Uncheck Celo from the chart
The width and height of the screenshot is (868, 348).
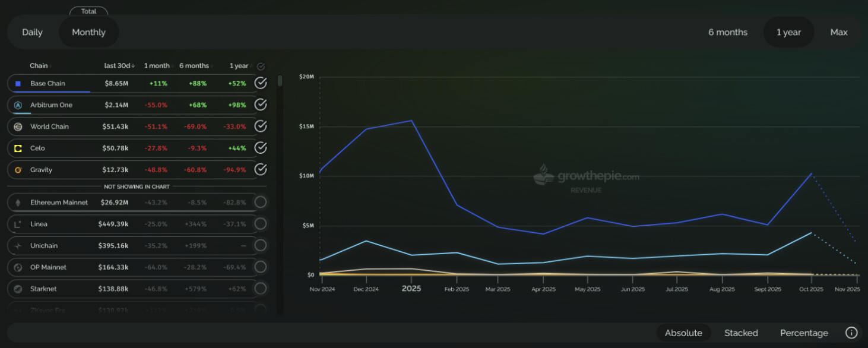[x=261, y=148]
